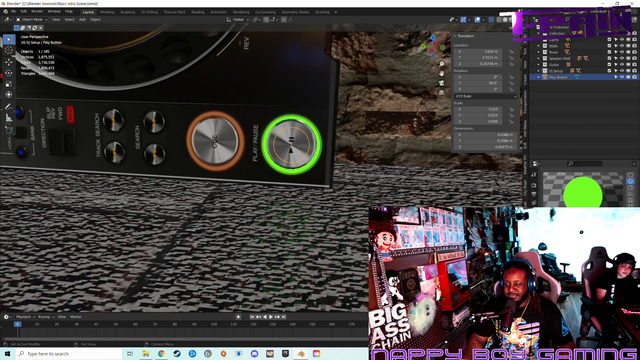Toggle visibility of the Guitar collection
This screenshot has width=640, height=360.
pos(622,64)
